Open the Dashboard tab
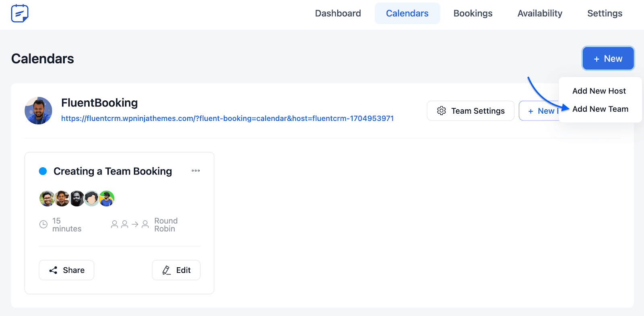Viewport: 644px width, 316px height. [x=338, y=13]
